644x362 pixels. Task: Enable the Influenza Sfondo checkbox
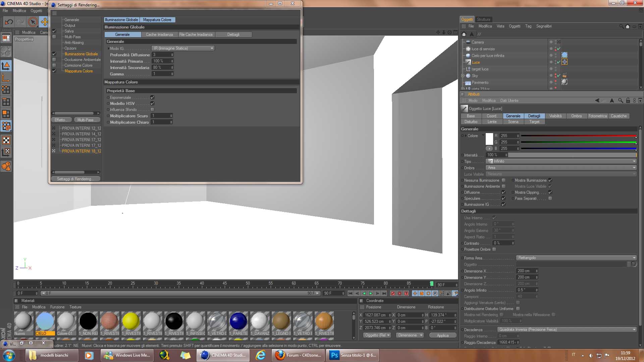pyautogui.click(x=152, y=110)
